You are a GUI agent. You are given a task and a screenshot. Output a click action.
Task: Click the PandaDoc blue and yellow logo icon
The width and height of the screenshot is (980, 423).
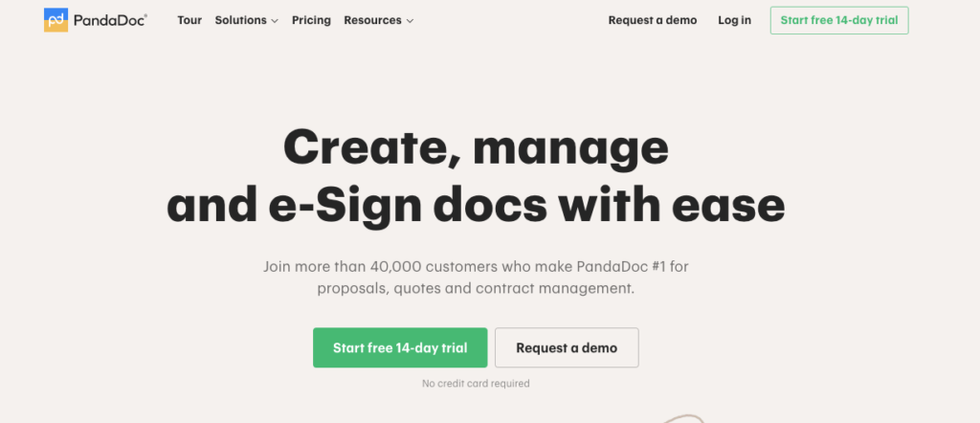pos(56,20)
